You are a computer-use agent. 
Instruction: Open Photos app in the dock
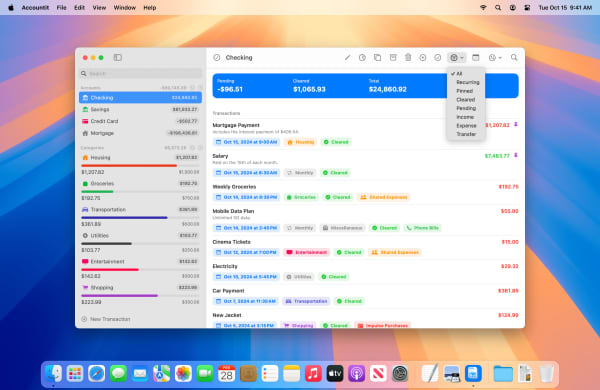pyautogui.click(x=183, y=373)
